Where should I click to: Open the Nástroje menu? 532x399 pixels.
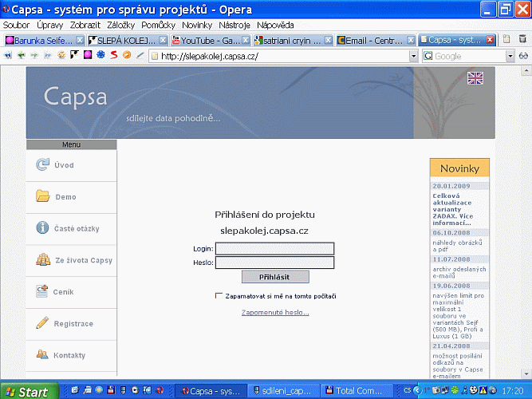pyautogui.click(x=234, y=25)
